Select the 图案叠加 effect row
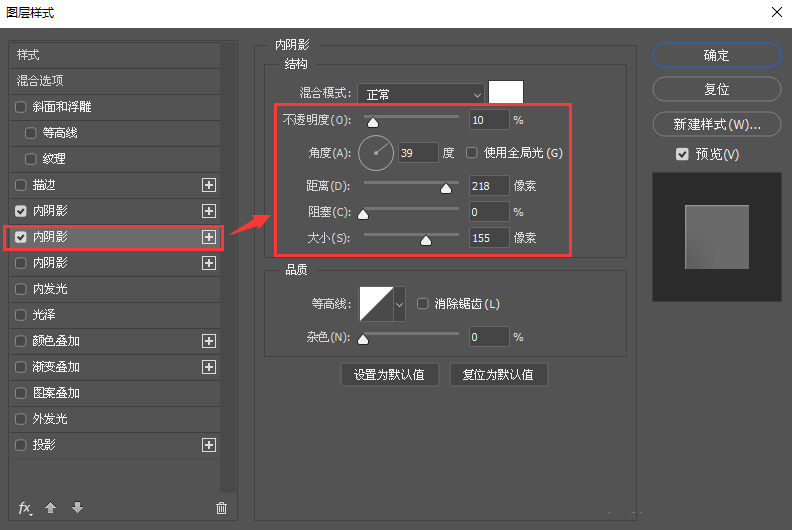The height and width of the screenshot is (530, 792). pyautogui.click(x=115, y=393)
